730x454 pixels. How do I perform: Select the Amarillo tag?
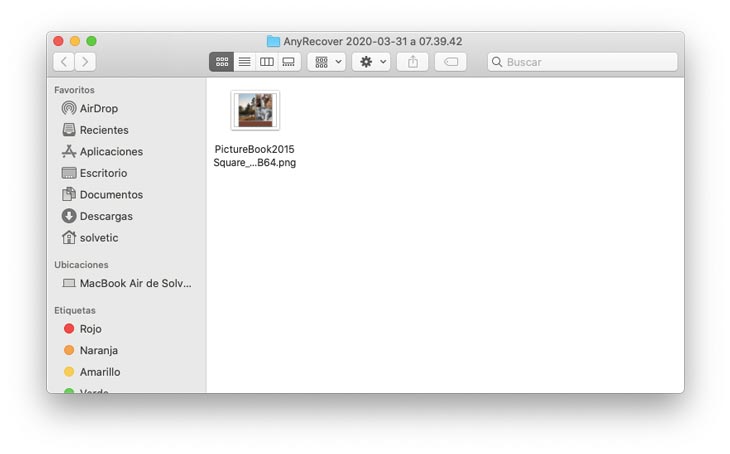pos(126,372)
